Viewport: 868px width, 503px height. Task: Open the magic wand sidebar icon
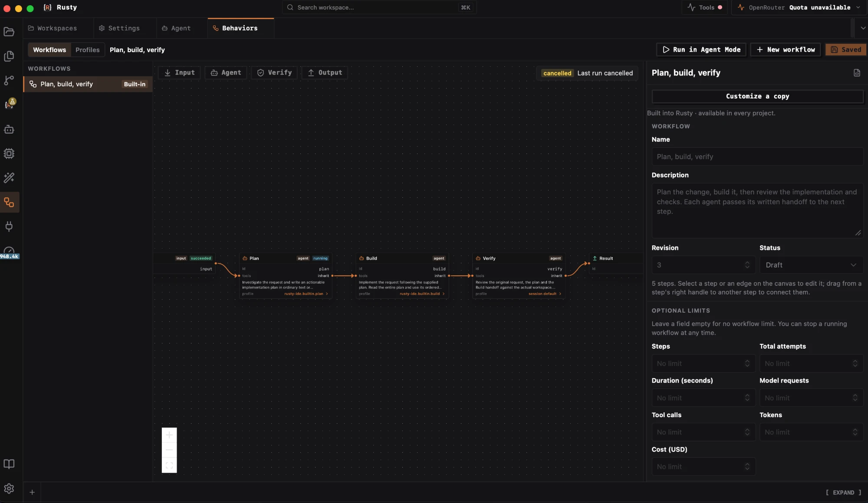pyautogui.click(x=9, y=178)
